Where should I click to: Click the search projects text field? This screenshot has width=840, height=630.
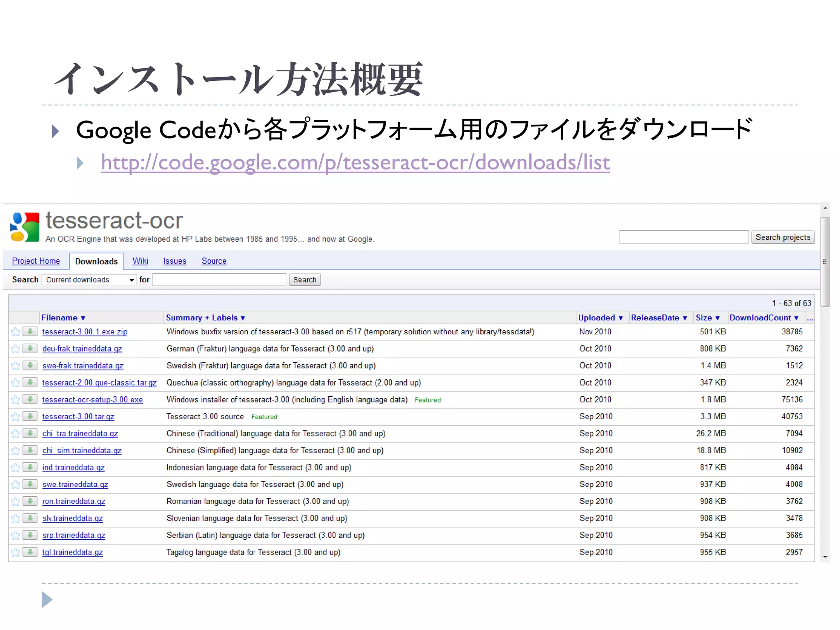684,237
